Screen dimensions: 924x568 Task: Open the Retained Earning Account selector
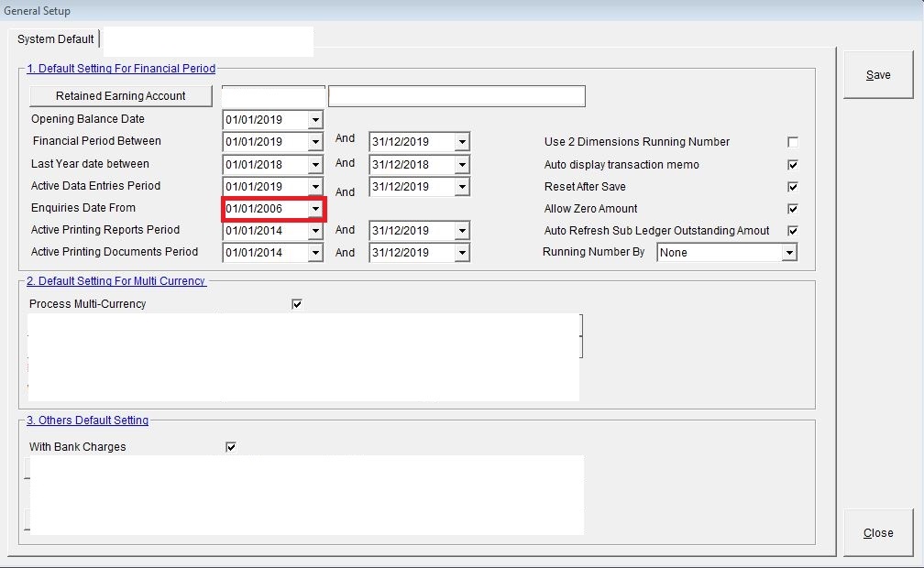(x=121, y=96)
